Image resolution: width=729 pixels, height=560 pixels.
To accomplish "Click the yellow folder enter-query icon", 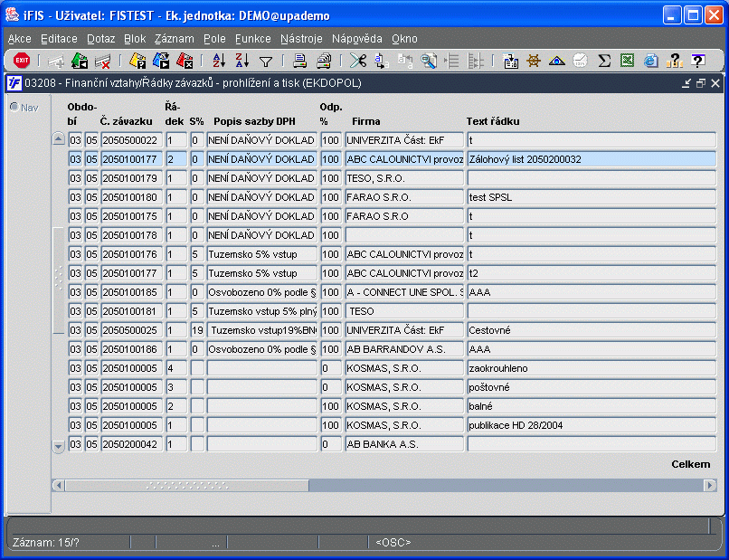I will 137,61.
